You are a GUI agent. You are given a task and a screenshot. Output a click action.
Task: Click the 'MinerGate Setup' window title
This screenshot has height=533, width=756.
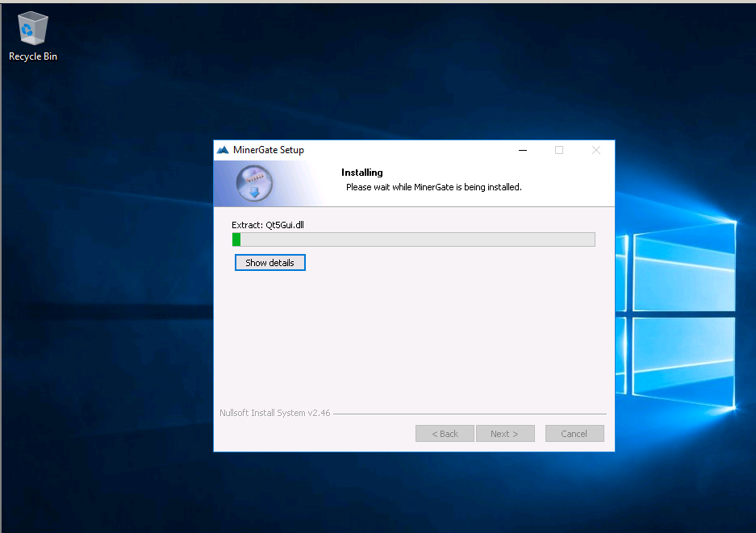[x=269, y=150]
